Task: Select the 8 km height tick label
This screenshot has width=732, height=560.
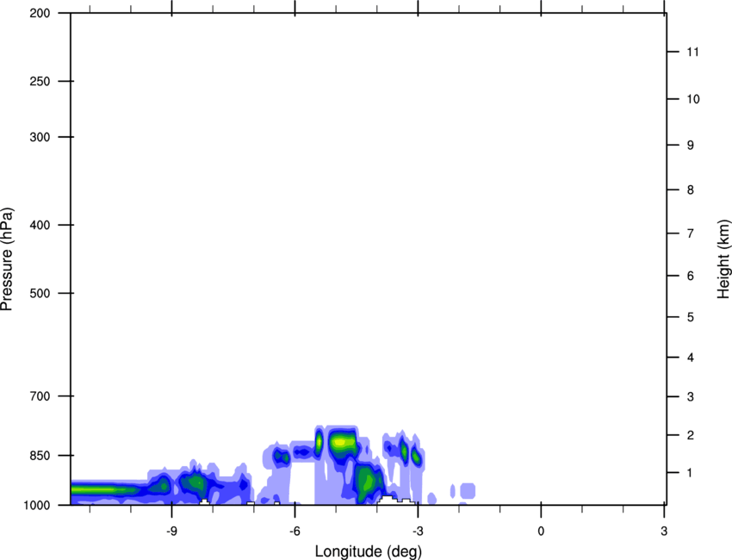Action: (x=689, y=190)
